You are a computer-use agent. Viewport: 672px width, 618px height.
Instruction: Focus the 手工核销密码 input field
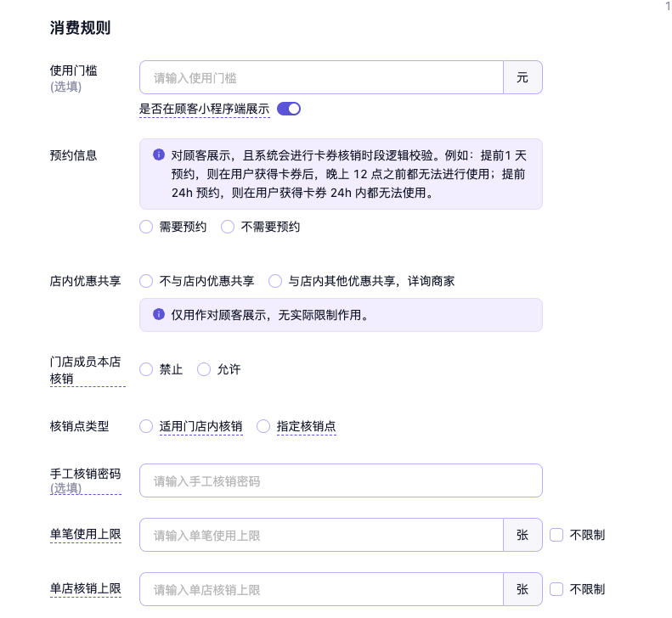tap(340, 480)
